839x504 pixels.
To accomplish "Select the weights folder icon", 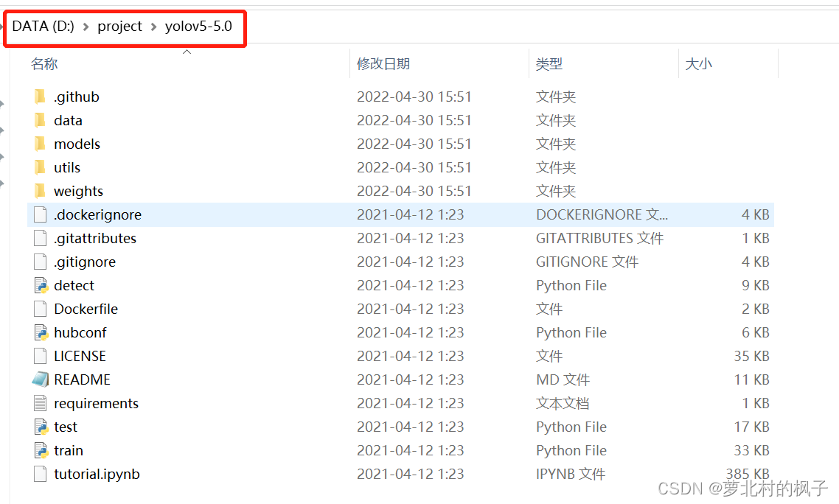I will click(x=40, y=191).
